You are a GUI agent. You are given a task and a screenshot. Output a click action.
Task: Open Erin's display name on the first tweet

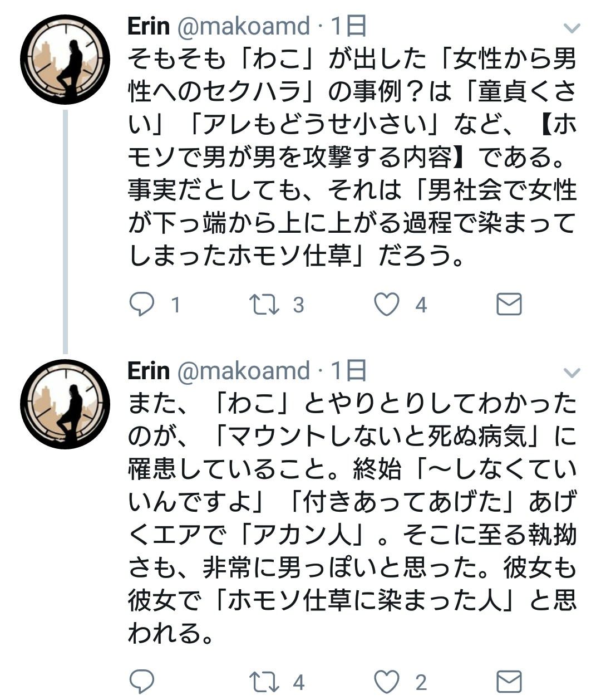[x=149, y=26]
